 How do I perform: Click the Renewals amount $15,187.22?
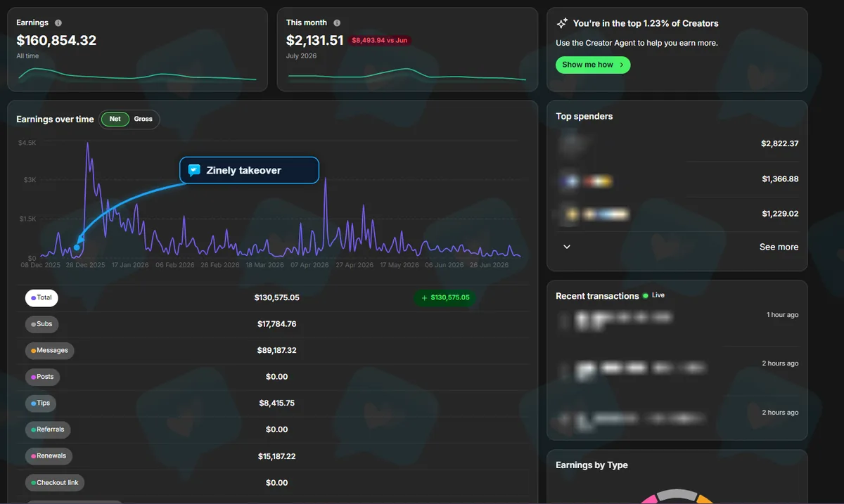pyautogui.click(x=276, y=456)
